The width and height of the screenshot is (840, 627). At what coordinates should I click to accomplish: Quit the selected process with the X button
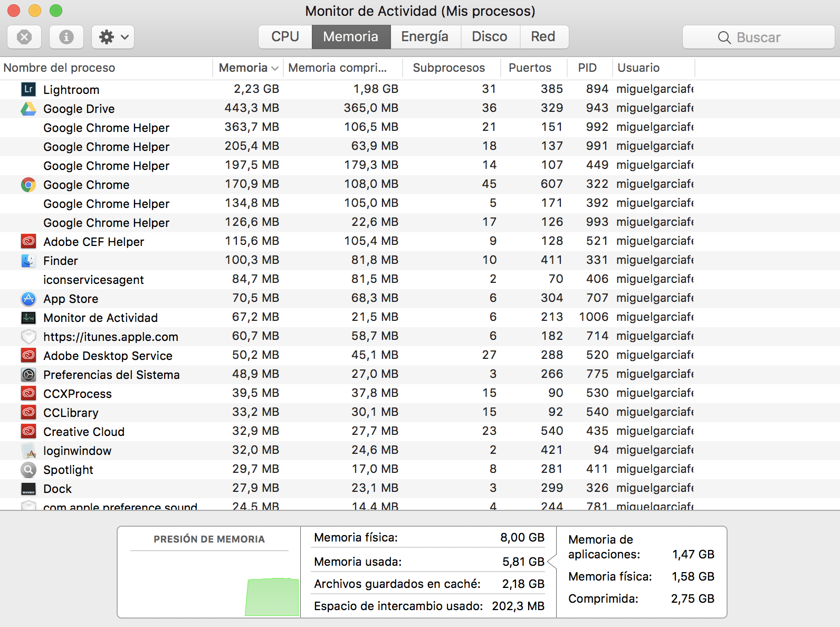pos(24,37)
